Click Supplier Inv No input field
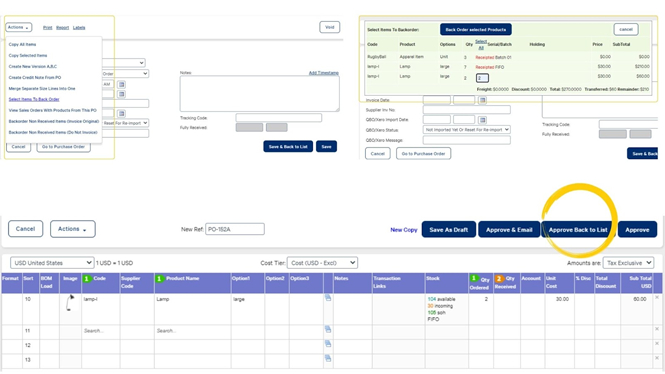The image size is (665, 374). [x=467, y=110]
